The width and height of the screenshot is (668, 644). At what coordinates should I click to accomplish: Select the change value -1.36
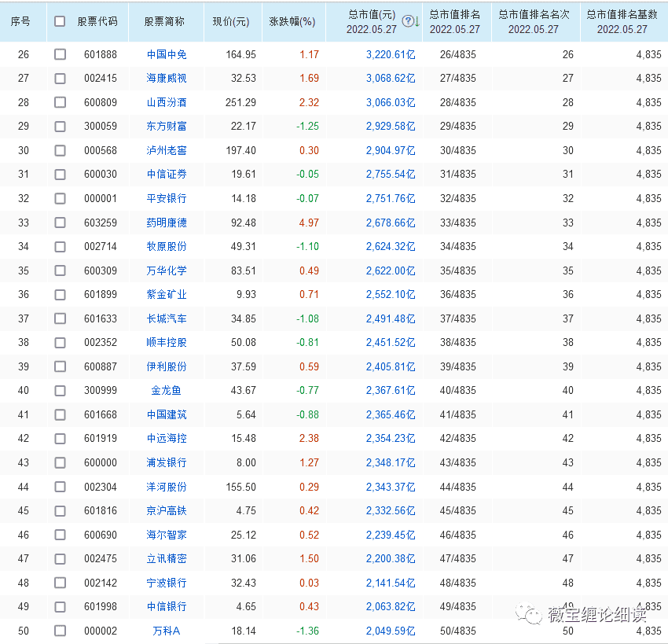click(x=307, y=631)
